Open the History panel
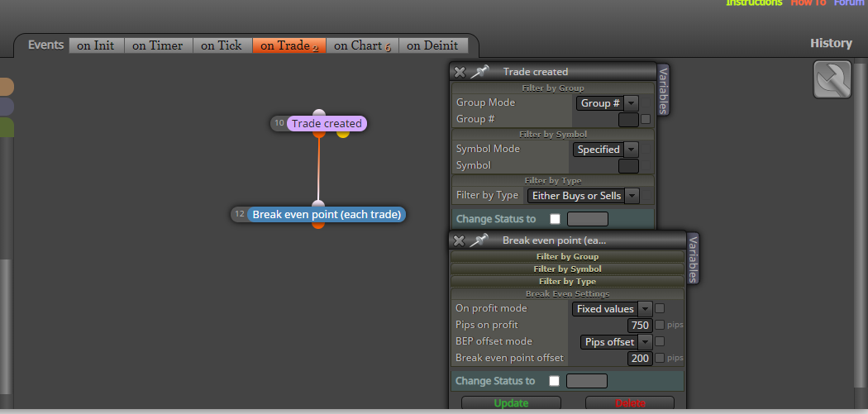This screenshot has height=414, width=868. tap(831, 43)
